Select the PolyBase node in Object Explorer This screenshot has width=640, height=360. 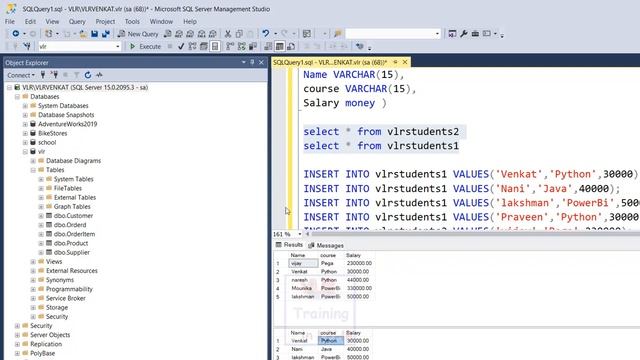pos(42,353)
